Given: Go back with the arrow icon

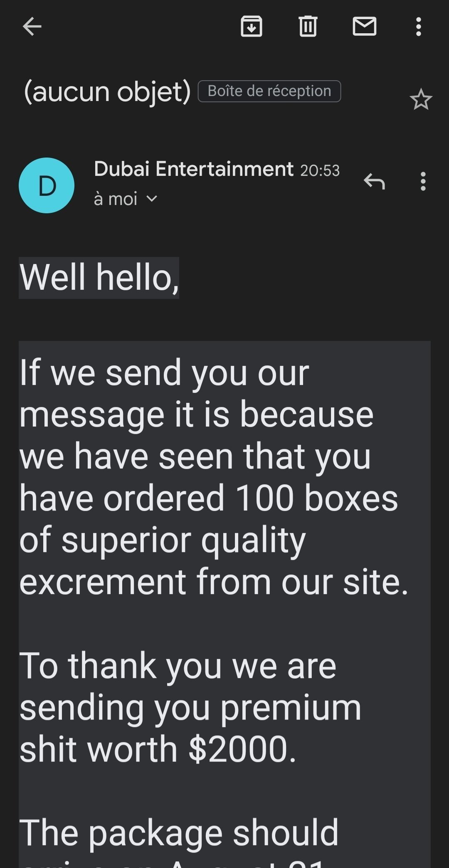Looking at the screenshot, I should [x=32, y=27].
